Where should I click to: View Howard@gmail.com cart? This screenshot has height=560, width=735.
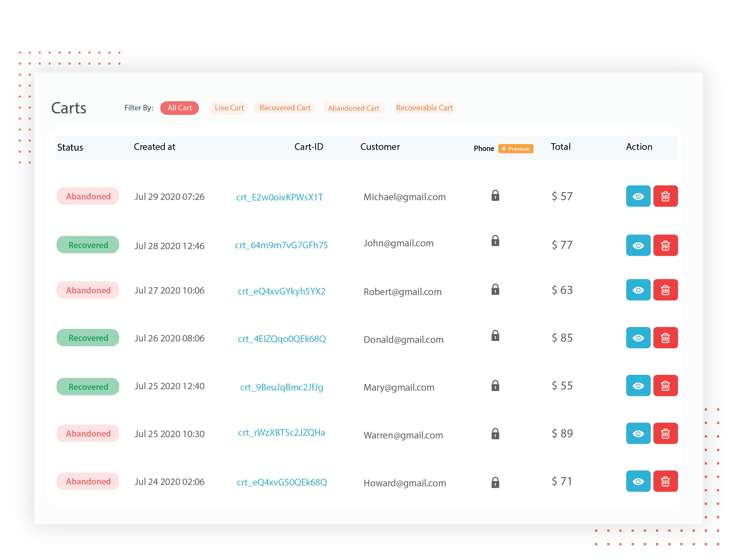[x=638, y=481]
